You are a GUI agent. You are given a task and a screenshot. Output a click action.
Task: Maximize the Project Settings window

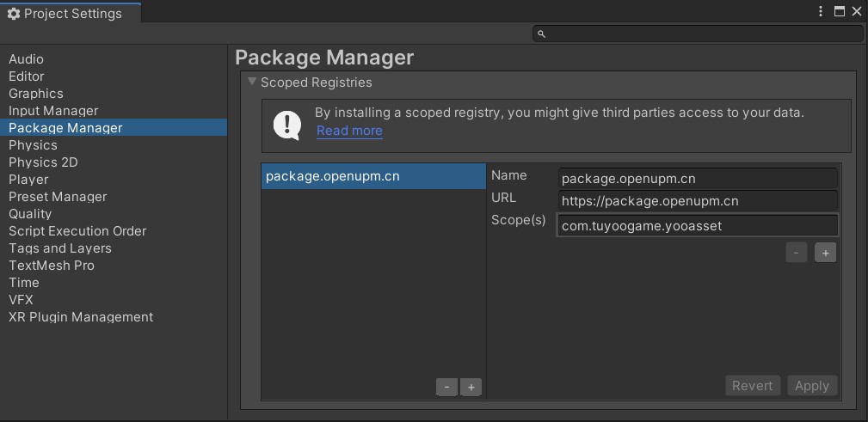[x=840, y=11]
